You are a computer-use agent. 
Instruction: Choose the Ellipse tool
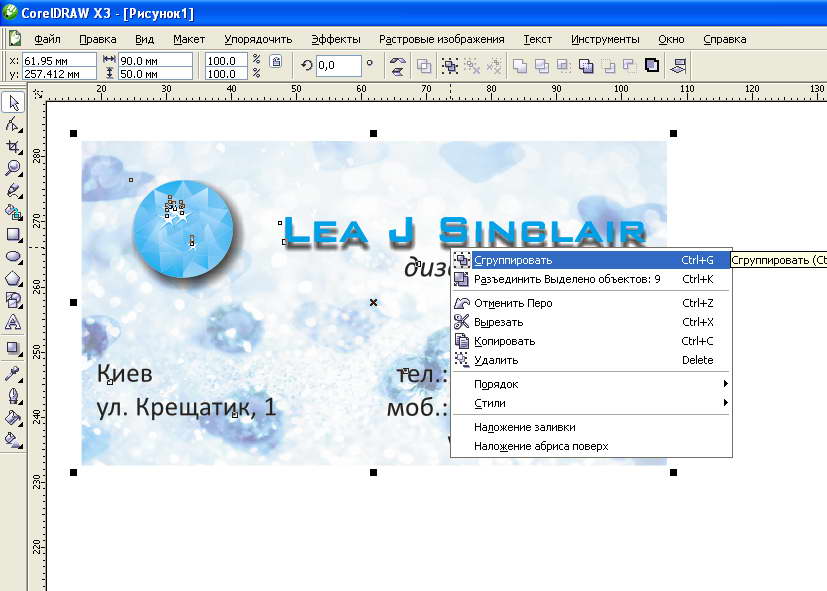[x=14, y=256]
